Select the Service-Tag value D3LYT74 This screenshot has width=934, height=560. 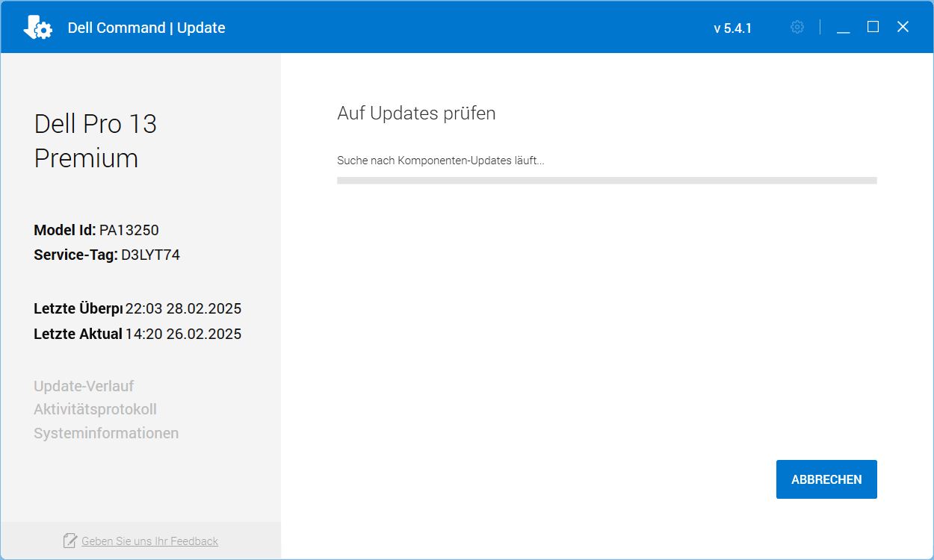click(150, 255)
